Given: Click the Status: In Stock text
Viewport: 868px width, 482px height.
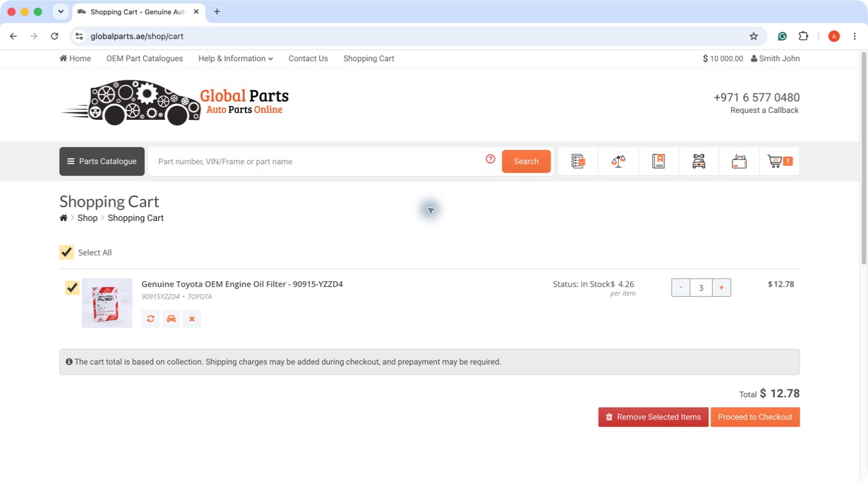Looking at the screenshot, I should (581, 284).
